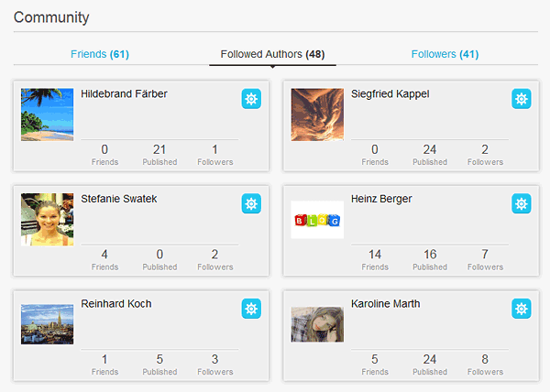Switch to the Followers (41) tab
The height and width of the screenshot is (392, 550).
click(445, 54)
